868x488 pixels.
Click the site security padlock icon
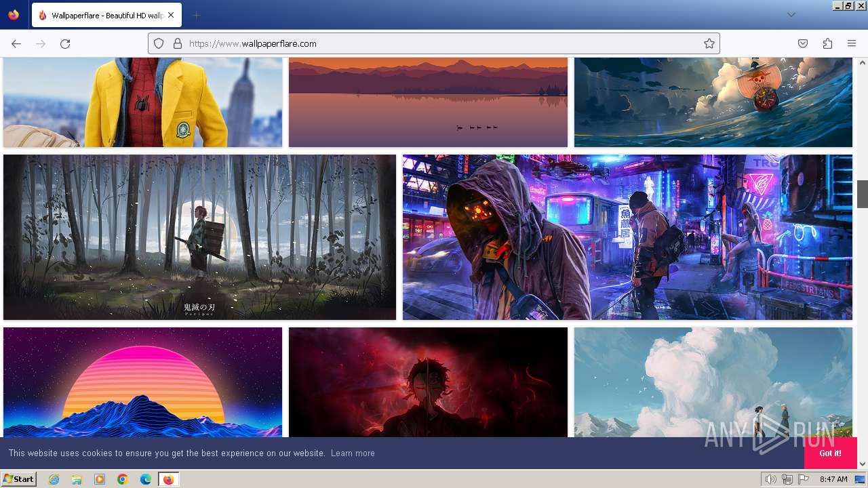(x=178, y=43)
